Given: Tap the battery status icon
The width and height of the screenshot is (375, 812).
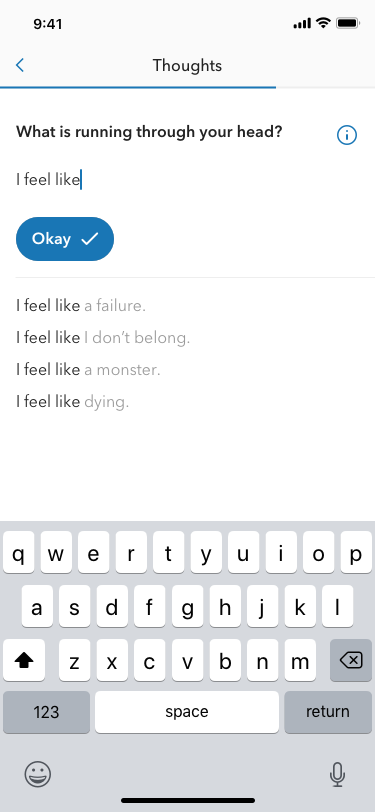Looking at the screenshot, I should tap(348, 23).
